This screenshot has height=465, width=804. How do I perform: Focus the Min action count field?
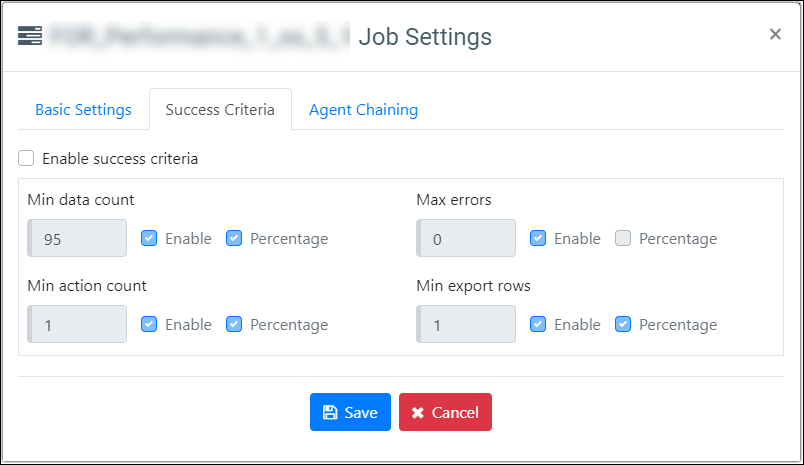tap(77, 324)
